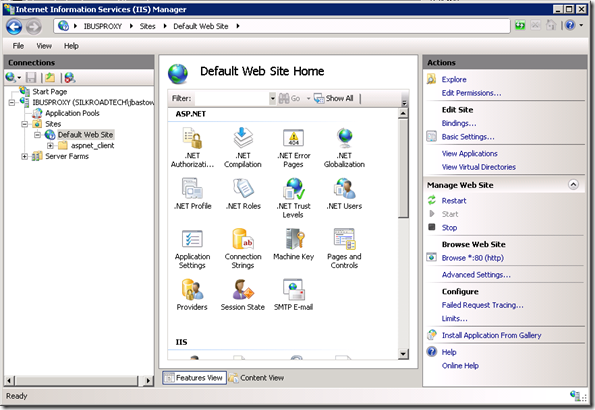Open Failed Request Tracing link
The width and height of the screenshot is (595, 410).
(482, 305)
